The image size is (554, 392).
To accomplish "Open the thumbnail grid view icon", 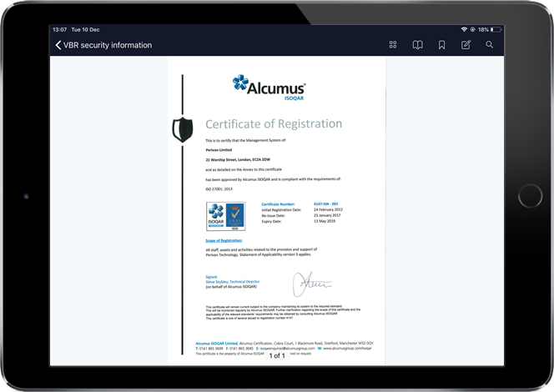I will pos(393,44).
